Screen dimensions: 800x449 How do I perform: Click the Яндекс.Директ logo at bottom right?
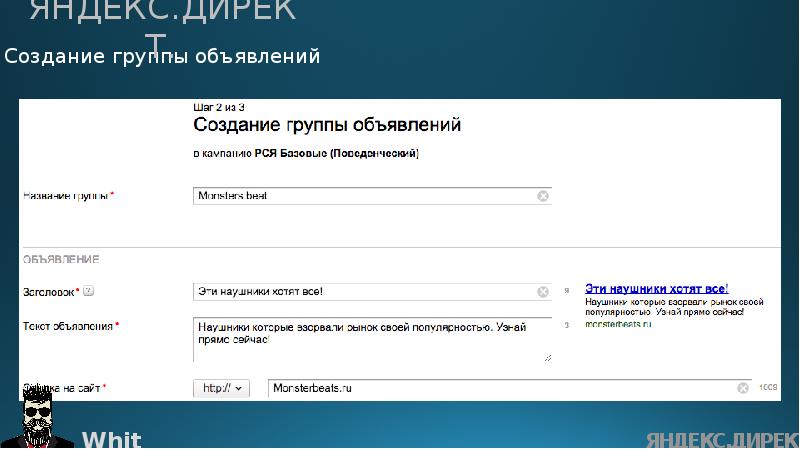coord(721,440)
